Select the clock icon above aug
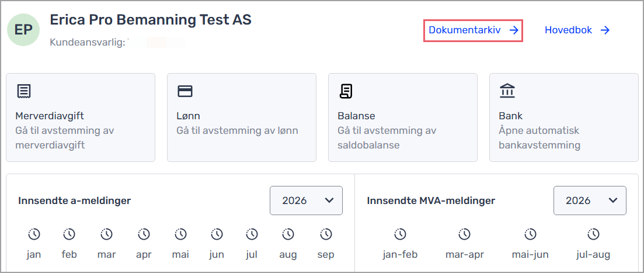This screenshot has width=644, height=273. (x=288, y=234)
